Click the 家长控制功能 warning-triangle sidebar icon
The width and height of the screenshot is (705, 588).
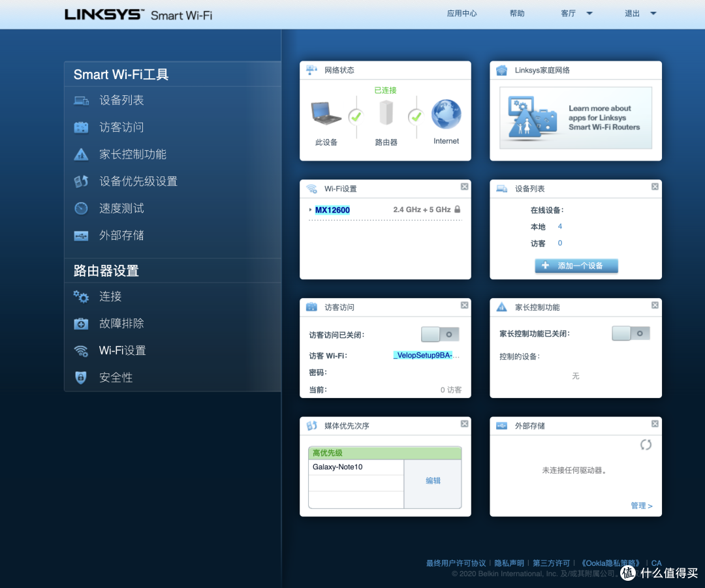82,155
